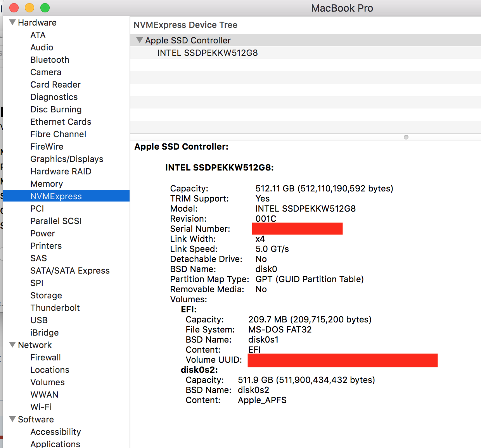Select Applications under Software
The height and width of the screenshot is (448, 481).
(x=55, y=444)
